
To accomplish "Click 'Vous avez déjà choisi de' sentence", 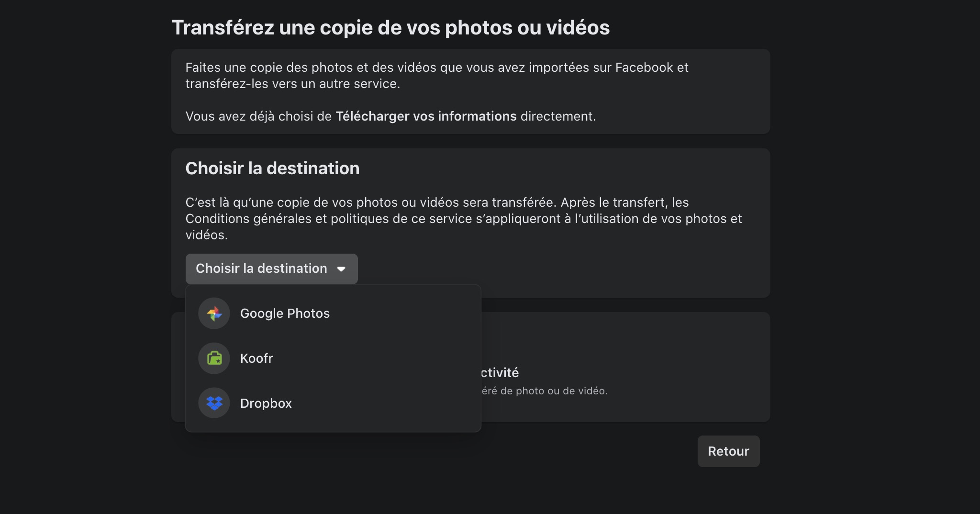I will pyautogui.click(x=258, y=116).
